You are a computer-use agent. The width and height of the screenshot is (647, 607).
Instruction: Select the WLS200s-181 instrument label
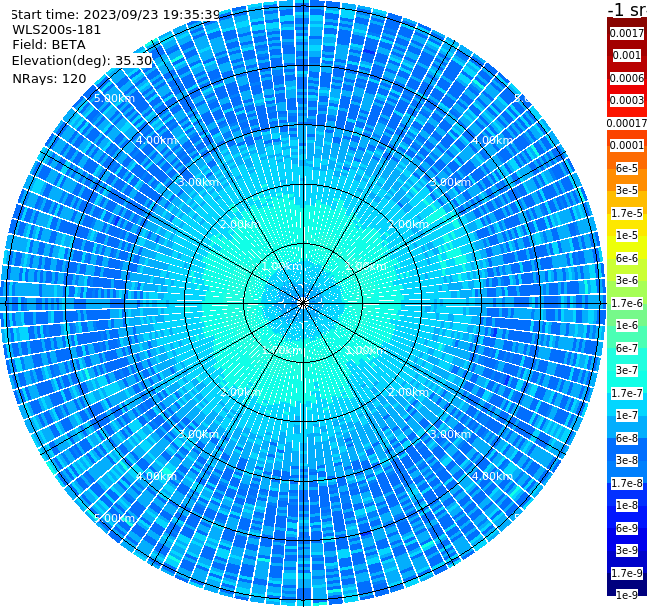click(x=57, y=30)
